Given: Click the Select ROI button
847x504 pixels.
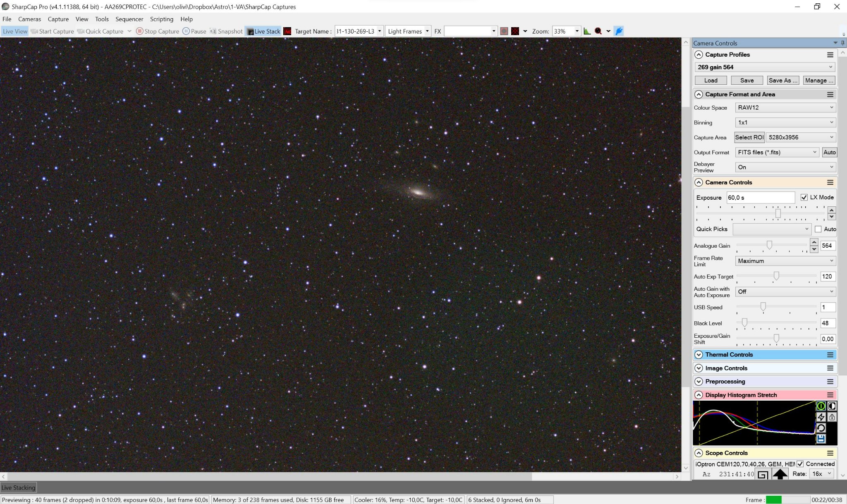Looking at the screenshot, I should tap(749, 137).
